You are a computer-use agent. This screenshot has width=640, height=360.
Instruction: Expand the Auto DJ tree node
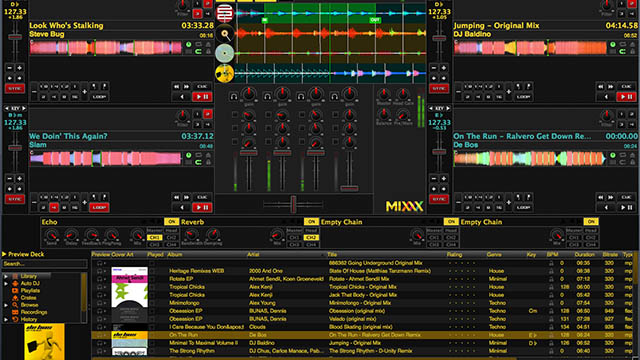[6, 283]
